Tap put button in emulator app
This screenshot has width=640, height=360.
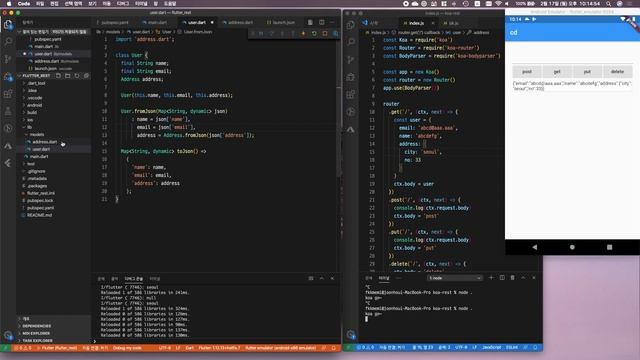[587, 72]
